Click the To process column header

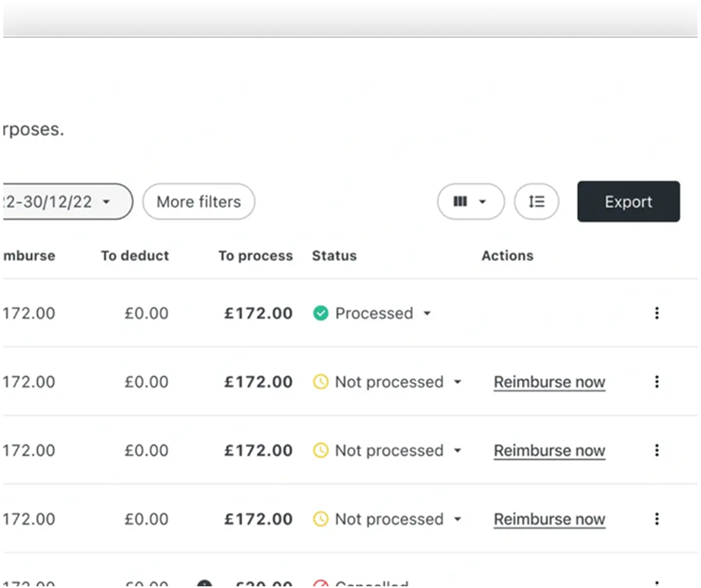point(255,256)
